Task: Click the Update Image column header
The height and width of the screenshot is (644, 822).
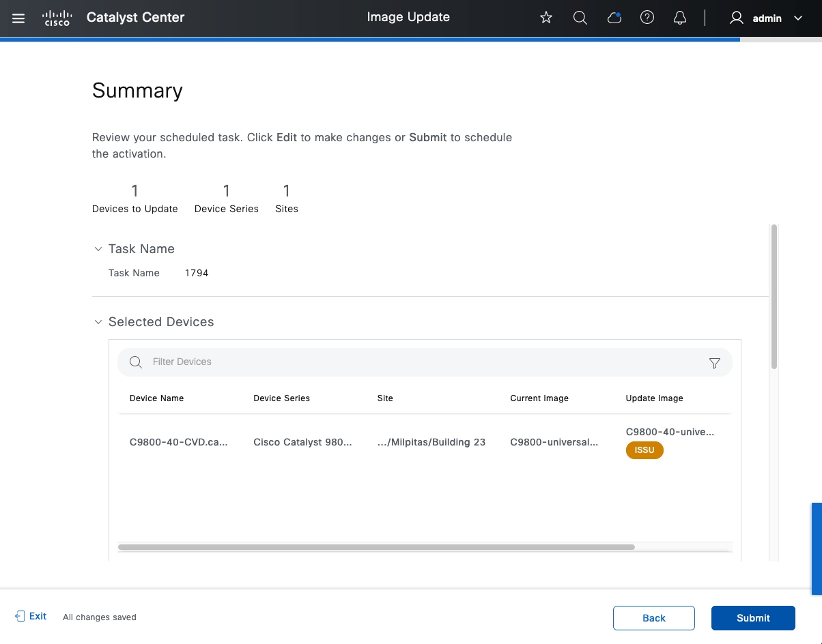Action: [x=654, y=398]
